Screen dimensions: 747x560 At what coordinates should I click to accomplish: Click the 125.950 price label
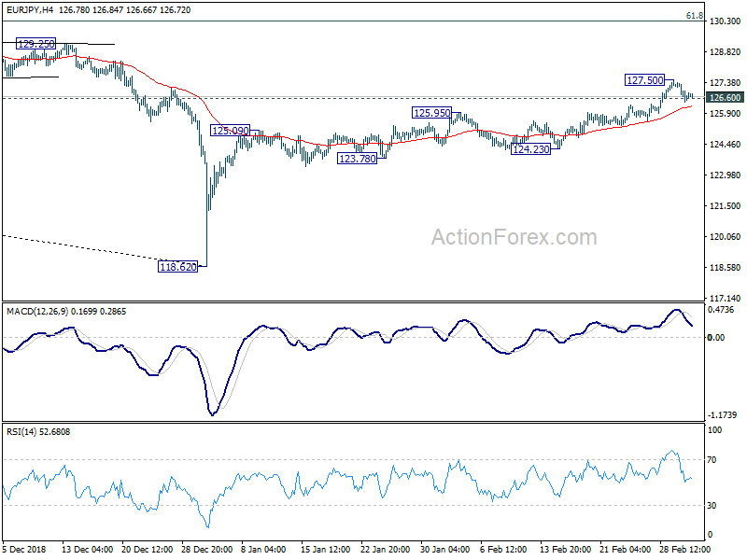[x=432, y=113]
